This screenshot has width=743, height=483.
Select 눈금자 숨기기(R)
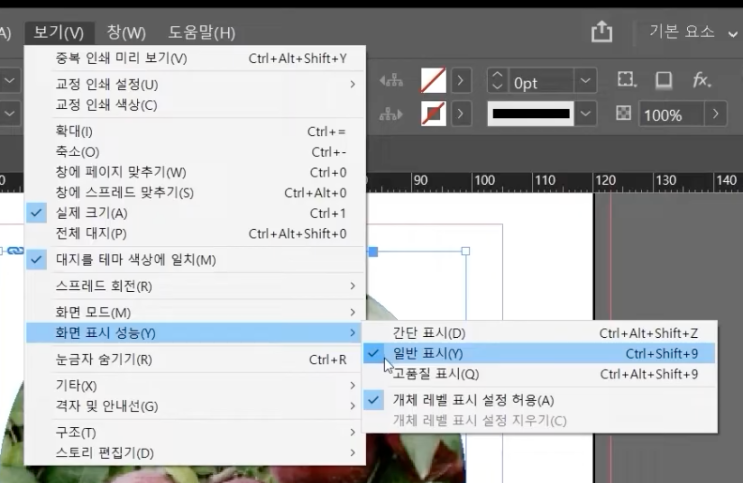click(195, 359)
